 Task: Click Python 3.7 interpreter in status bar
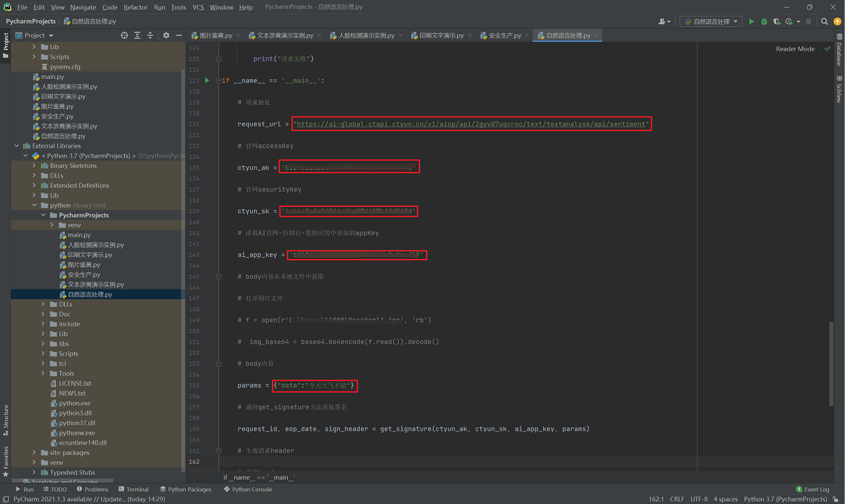[x=785, y=499]
